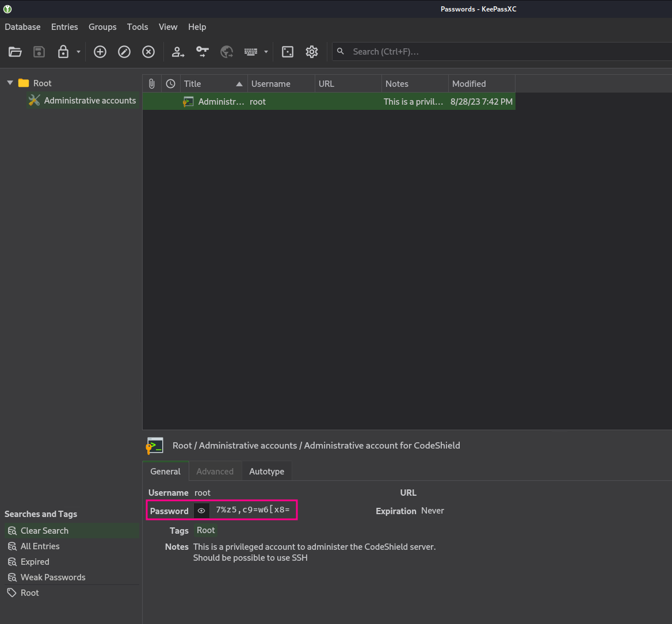The height and width of the screenshot is (624, 672).
Task: Click the Open Database folder icon
Action: pos(15,52)
